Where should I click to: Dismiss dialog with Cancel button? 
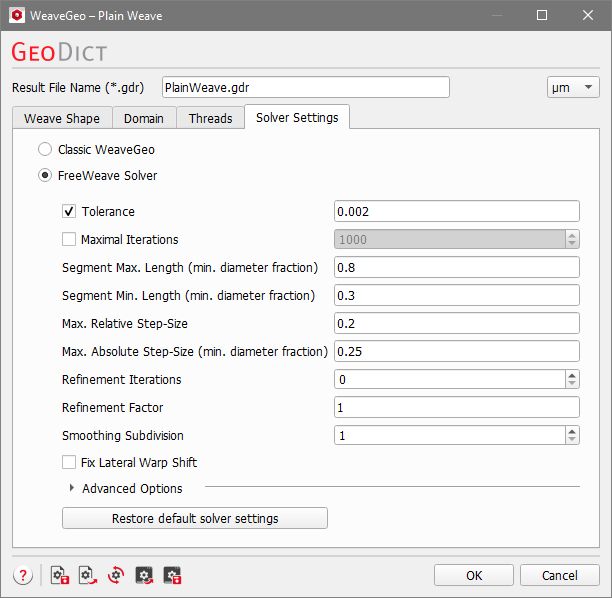pyautogui.click(x=560, y=575)
